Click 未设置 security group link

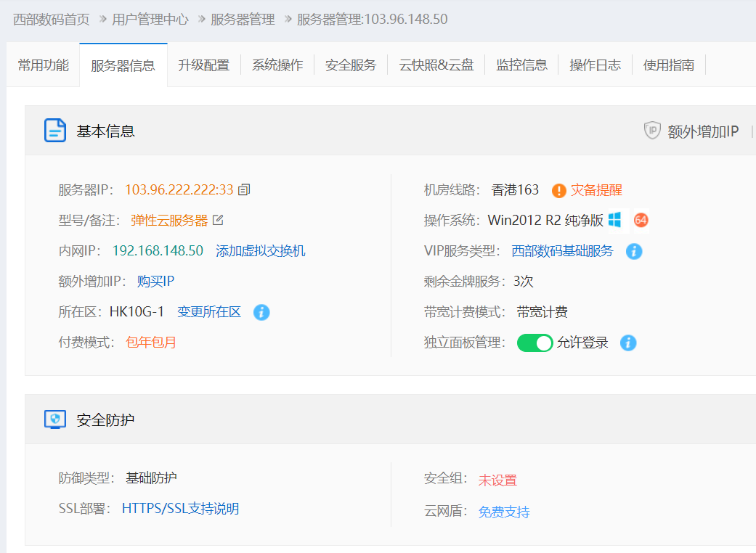[x=497, y=480]
